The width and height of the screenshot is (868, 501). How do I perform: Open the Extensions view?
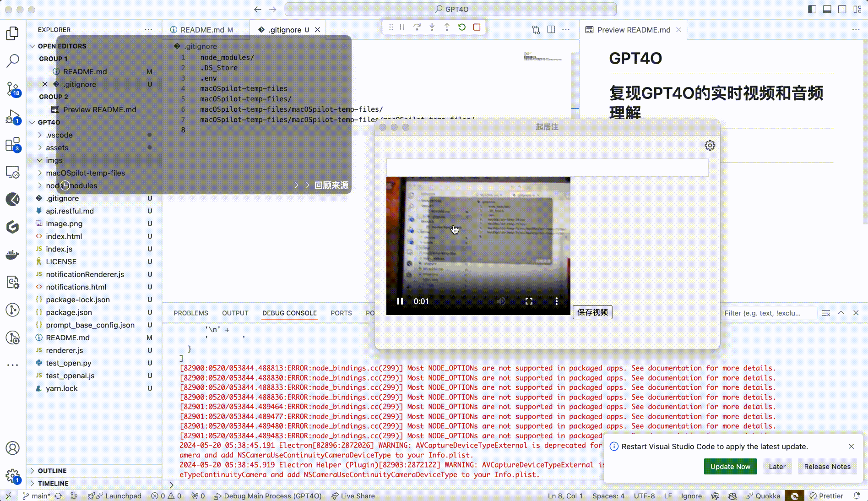[x=13, y=145]
